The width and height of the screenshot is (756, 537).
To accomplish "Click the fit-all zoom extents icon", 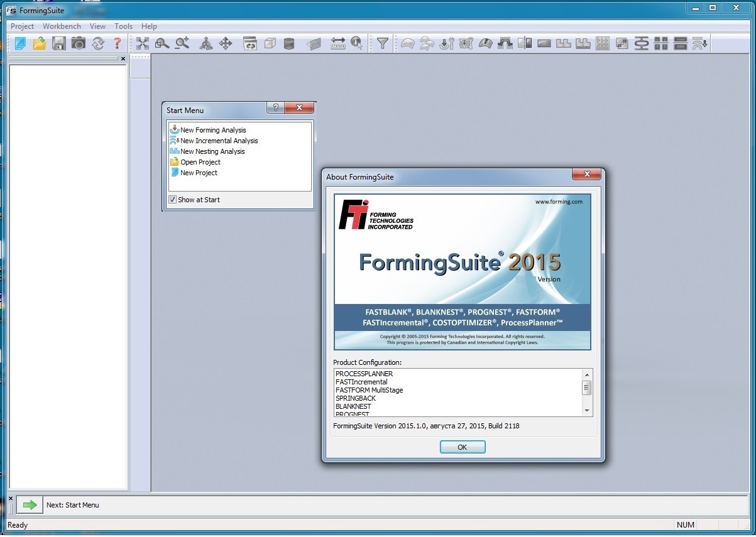I will 143,43.
